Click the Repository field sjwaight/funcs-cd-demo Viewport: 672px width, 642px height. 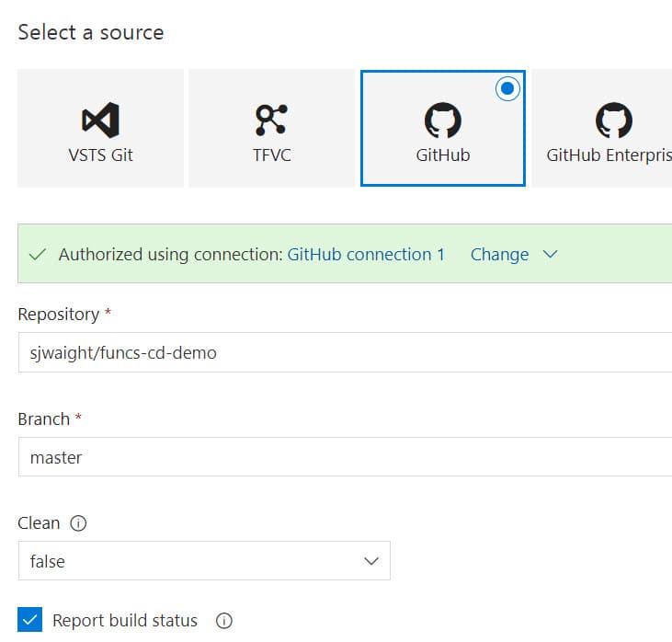(345, 352)
